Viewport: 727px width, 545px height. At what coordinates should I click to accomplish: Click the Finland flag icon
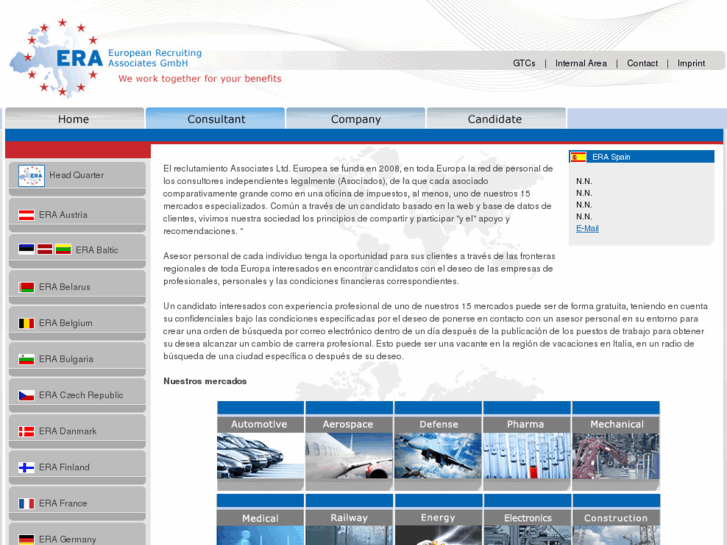(x=26, y=468)
